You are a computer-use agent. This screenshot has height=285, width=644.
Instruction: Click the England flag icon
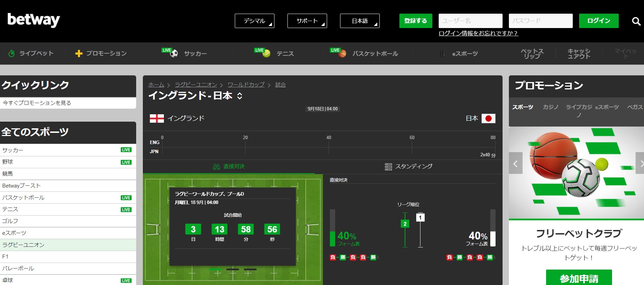pyautogui.click(x=157, y=118)
